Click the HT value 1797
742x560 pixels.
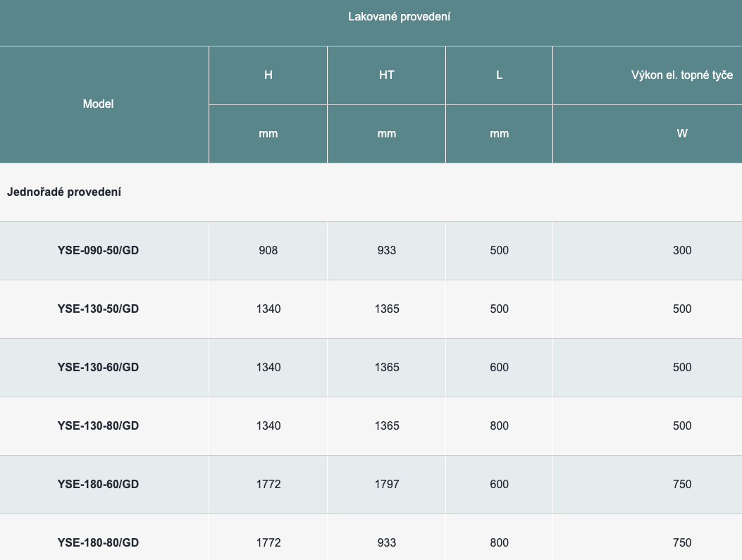(x=386, y=485)
